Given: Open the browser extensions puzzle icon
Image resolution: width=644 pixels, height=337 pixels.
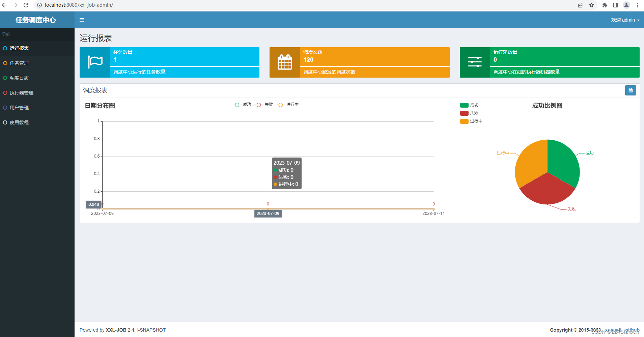Looking at the screenshot, I should (x=605, y=5).
